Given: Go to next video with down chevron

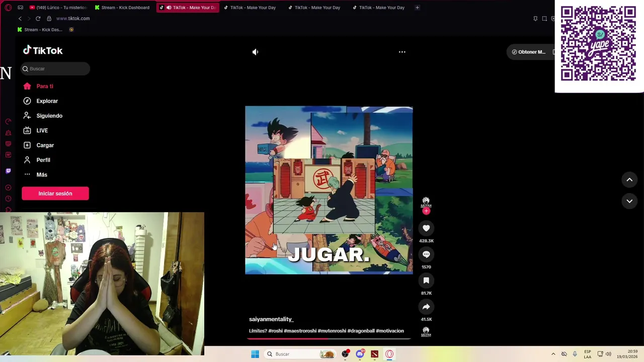Looking at the screenshot, I should pos(629,201).
